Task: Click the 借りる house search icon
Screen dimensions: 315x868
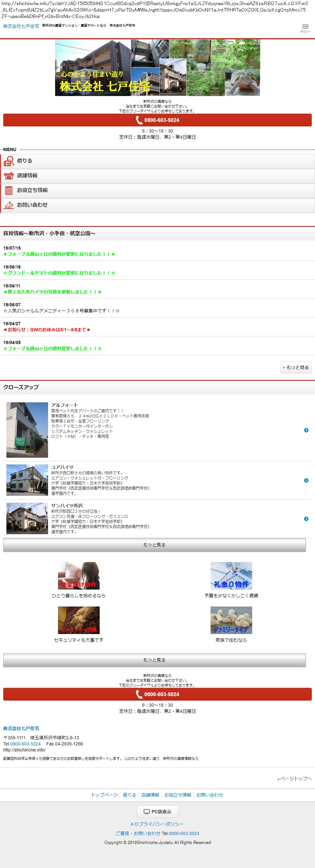Action: coord(9,161)
